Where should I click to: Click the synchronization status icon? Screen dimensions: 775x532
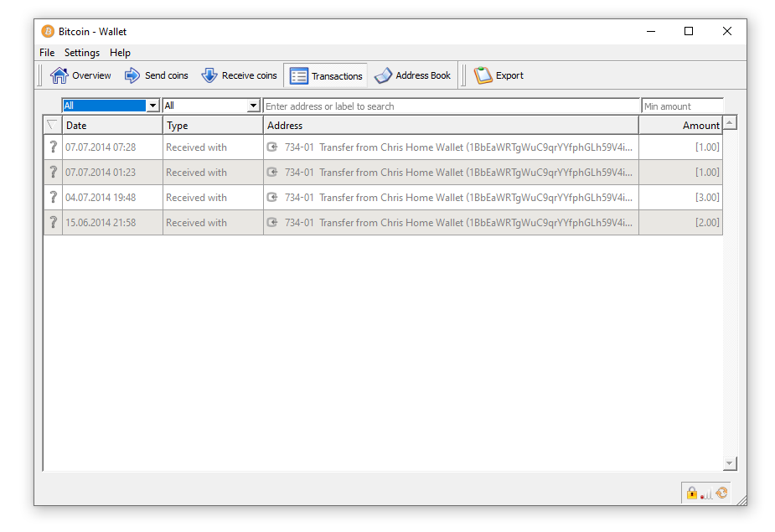(721, 493)
